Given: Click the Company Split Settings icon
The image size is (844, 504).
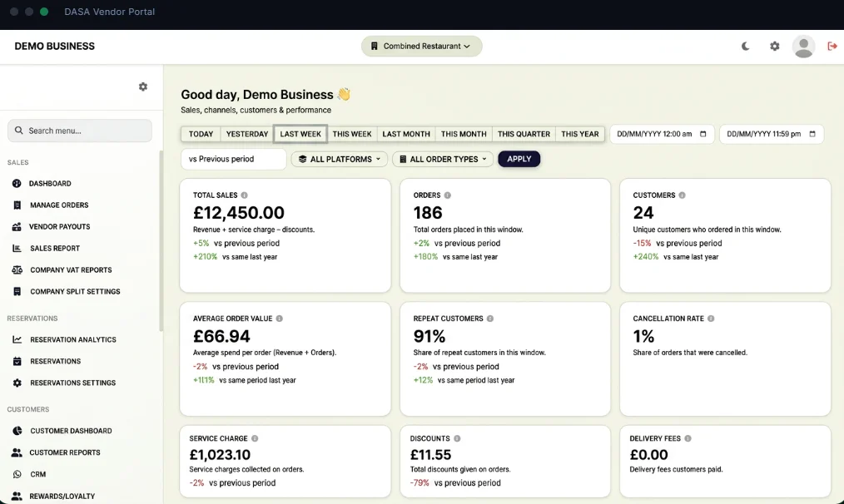Looking at the screenshot, I should [x=17, y=291].
